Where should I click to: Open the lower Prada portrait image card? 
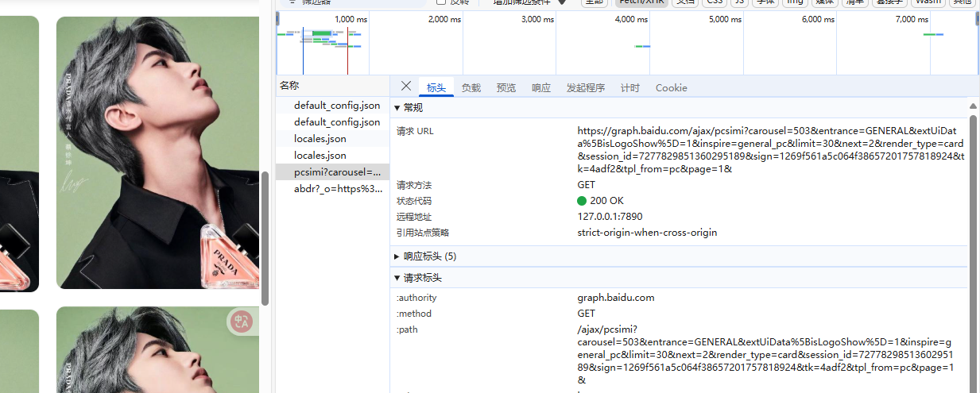(157, 351)
